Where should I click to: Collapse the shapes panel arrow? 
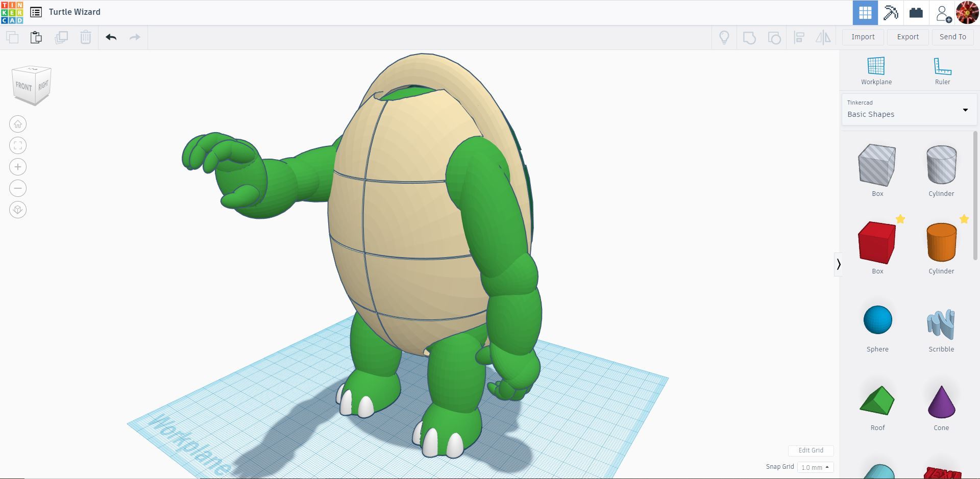pyautogui.click(x=838, y=264)
